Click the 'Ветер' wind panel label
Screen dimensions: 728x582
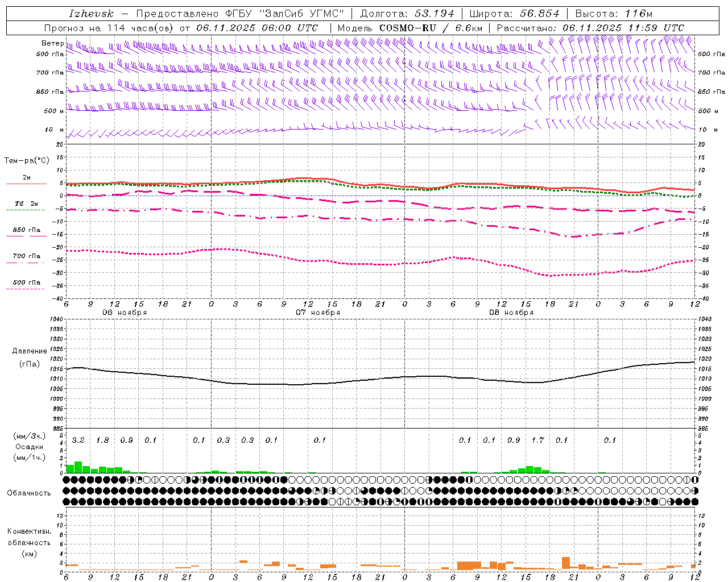pyautogui.click(x=52, y=43)
